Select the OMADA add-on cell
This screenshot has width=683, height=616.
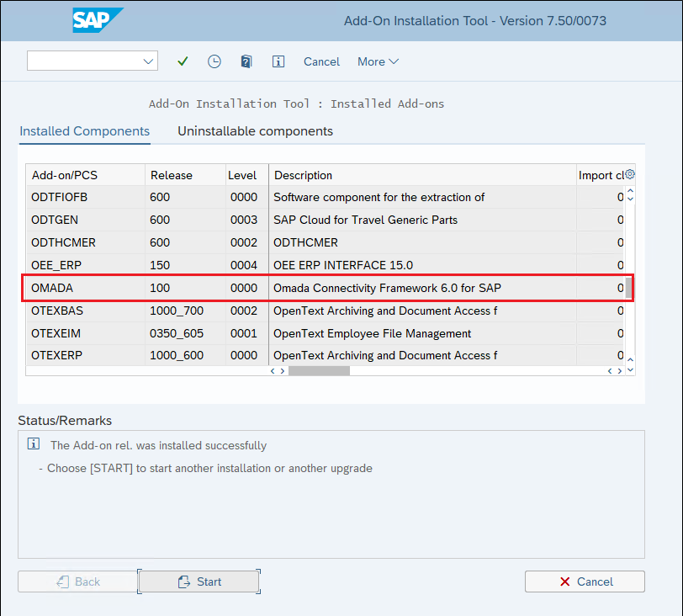pyautogui.click(x=86, y=288)
